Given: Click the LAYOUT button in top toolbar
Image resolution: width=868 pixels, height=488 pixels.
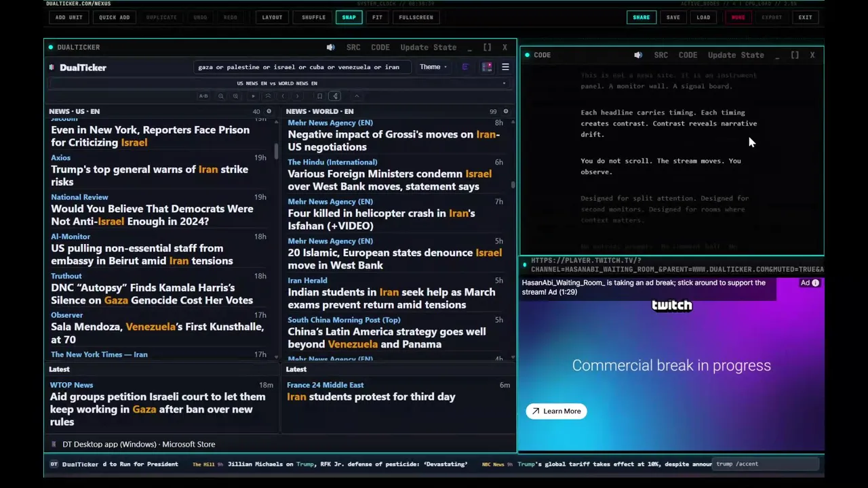Looking at the screenshot, I should tap(272, 17).
